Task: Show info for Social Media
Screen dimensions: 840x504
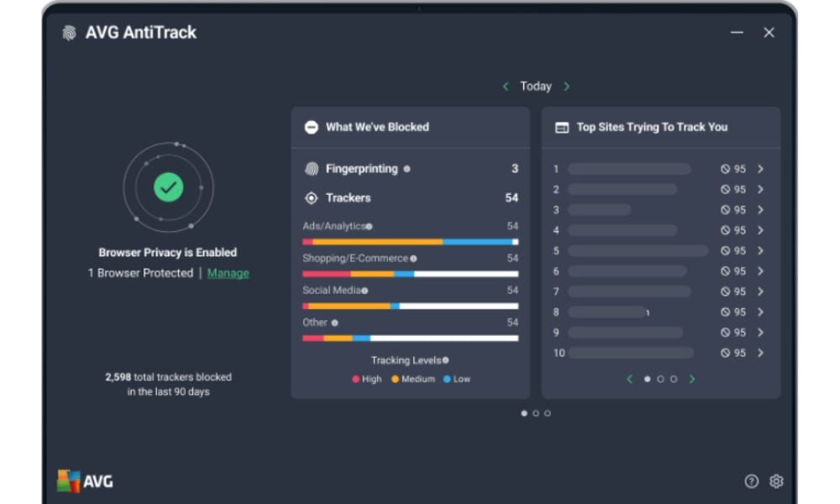Action: coord(365,291)
